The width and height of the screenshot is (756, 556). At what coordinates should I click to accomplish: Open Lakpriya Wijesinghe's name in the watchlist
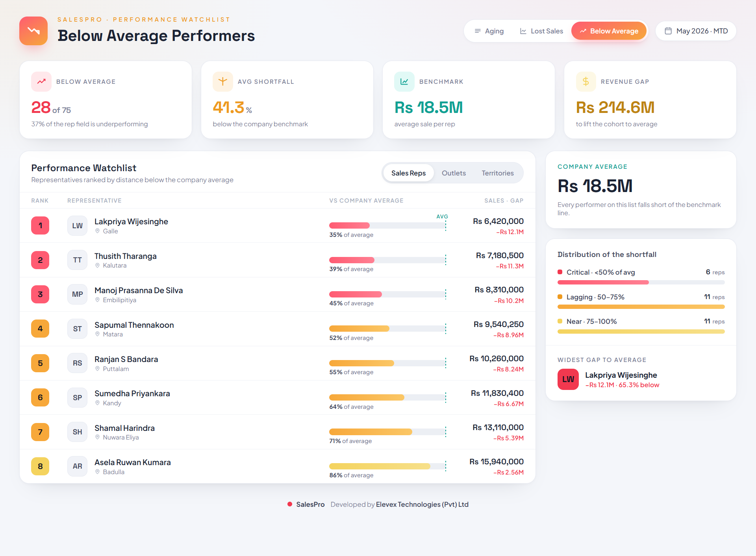click(131, 222)
